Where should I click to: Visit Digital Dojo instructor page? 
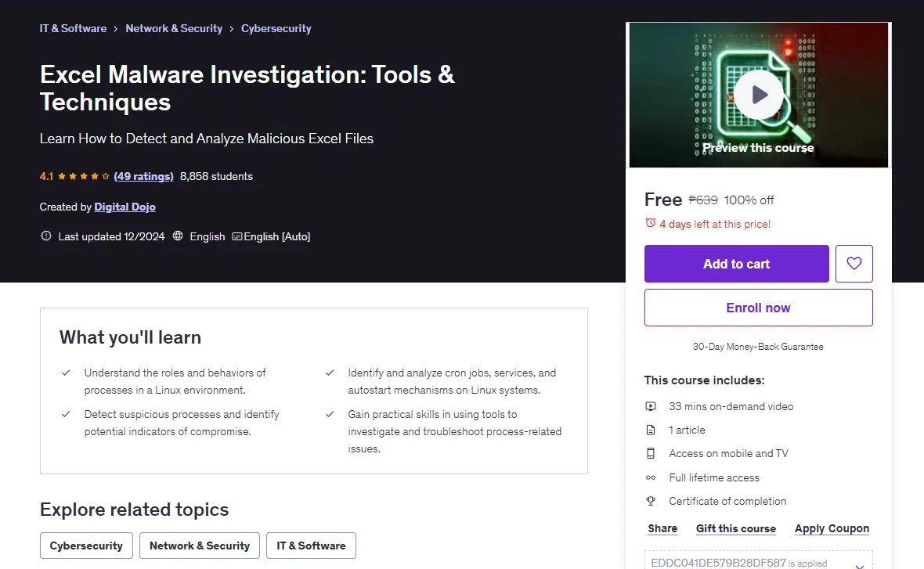[125, 207]
